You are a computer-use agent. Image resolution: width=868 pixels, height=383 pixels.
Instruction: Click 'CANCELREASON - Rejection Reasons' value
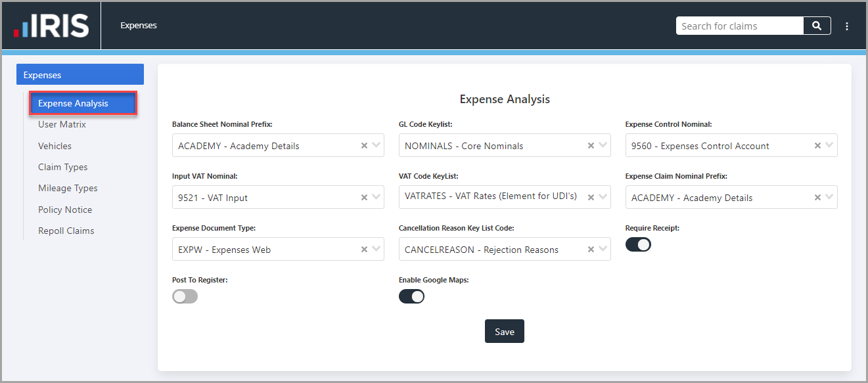pos(482,250)
